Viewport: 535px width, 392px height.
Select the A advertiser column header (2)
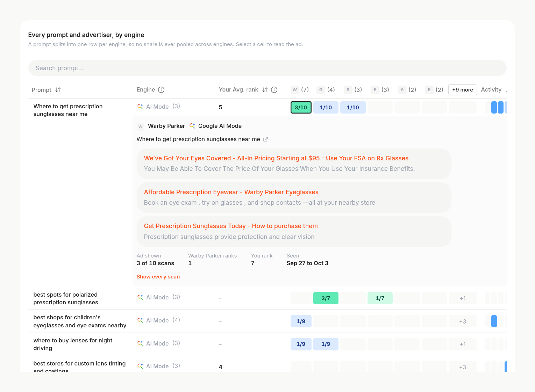tap(407, 90)
